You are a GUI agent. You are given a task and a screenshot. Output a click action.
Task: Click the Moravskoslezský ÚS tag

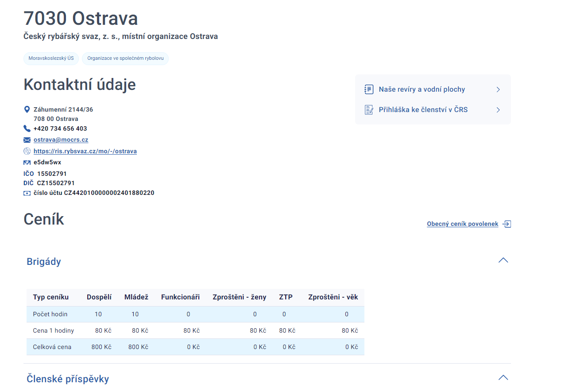point(51,58)
